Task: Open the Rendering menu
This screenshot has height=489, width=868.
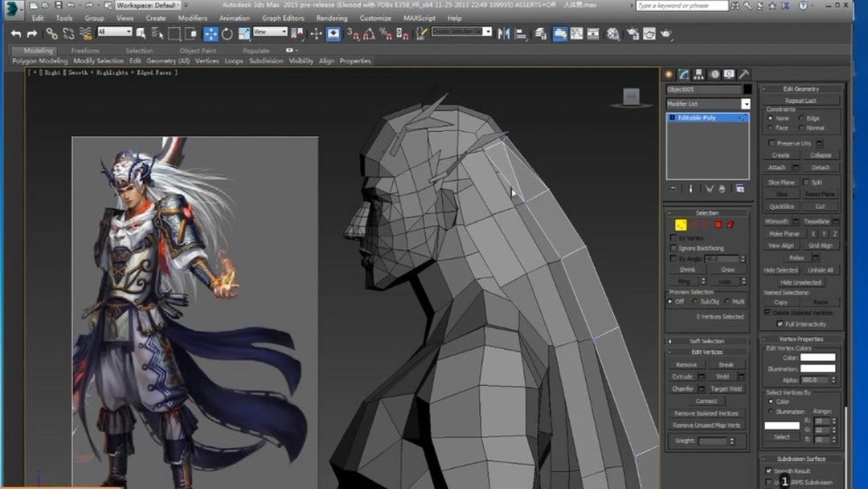Action: pos(331,18)
